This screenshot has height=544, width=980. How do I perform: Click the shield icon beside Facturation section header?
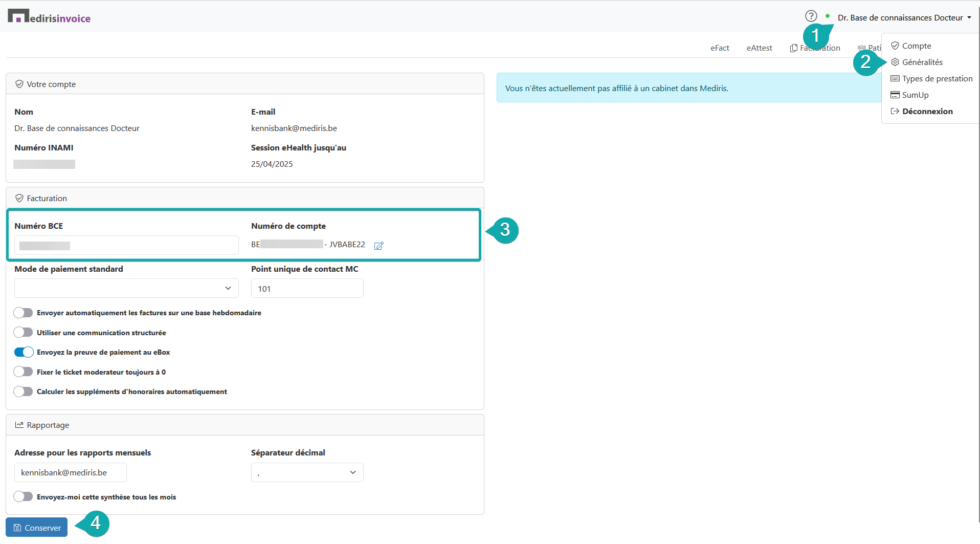click(x=19, y=198)
